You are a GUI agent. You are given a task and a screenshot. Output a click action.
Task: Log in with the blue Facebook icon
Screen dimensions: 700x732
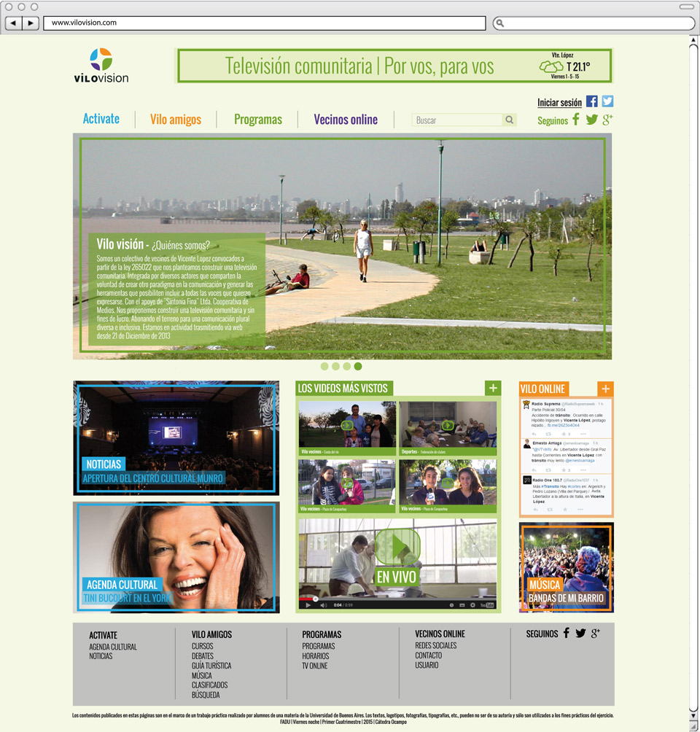pos(592,102)
